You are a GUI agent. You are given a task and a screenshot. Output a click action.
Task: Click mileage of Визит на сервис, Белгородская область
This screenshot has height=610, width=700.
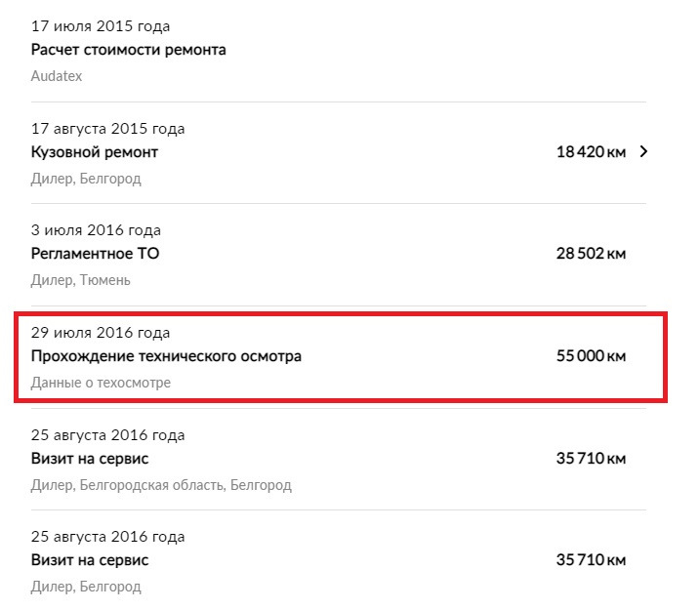click(591, 459)
